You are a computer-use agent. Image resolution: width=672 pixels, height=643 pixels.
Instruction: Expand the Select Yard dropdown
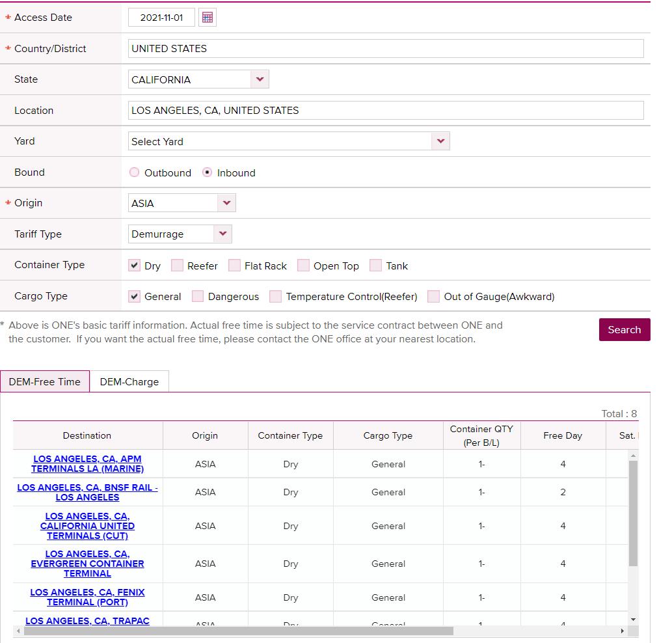coord(440,141)
